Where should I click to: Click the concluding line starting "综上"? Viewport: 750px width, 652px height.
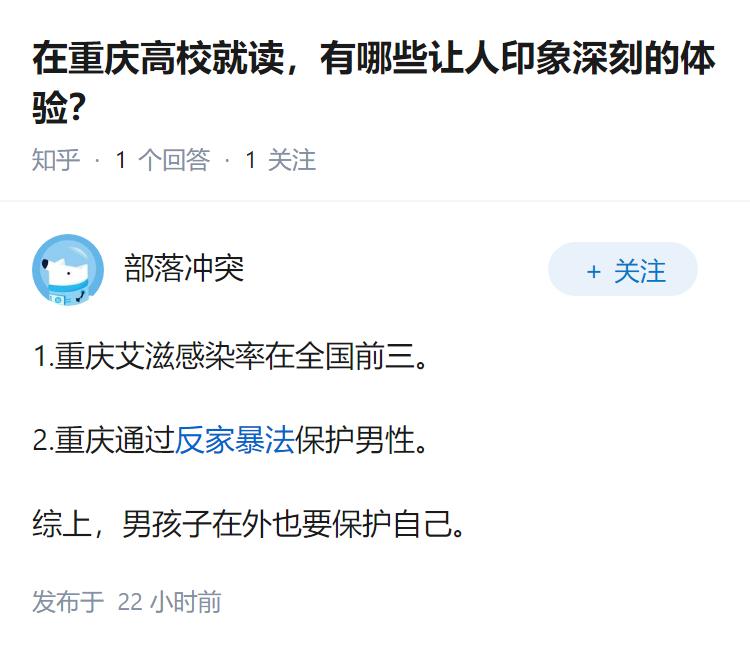point(250,524)
